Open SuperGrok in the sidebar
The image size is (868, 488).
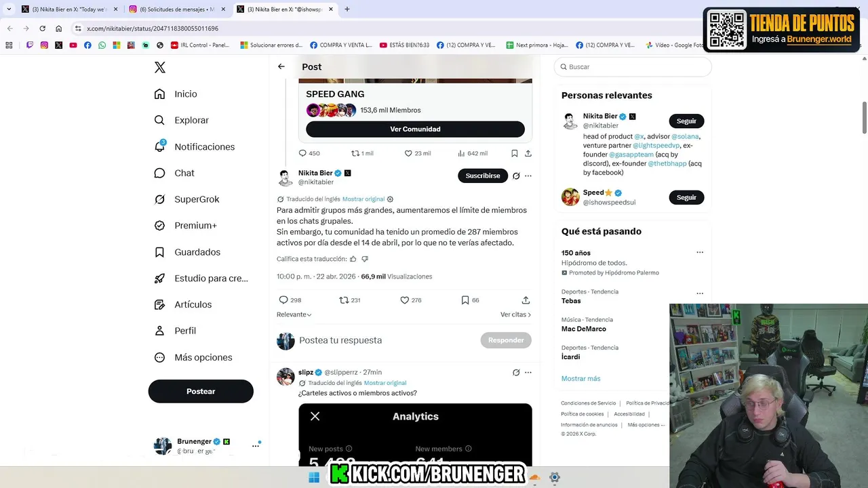[186, 199]
